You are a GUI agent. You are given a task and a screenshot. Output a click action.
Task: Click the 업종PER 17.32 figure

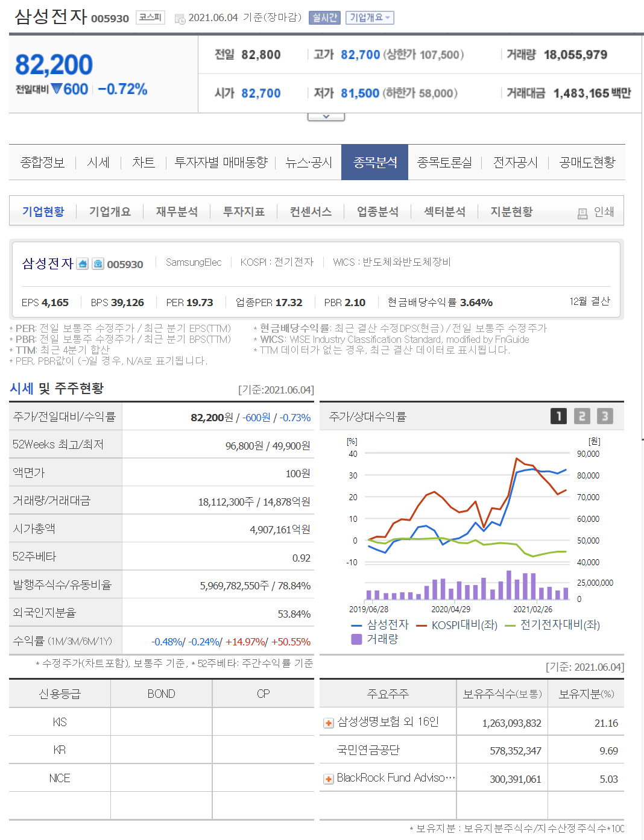point(269,302)
